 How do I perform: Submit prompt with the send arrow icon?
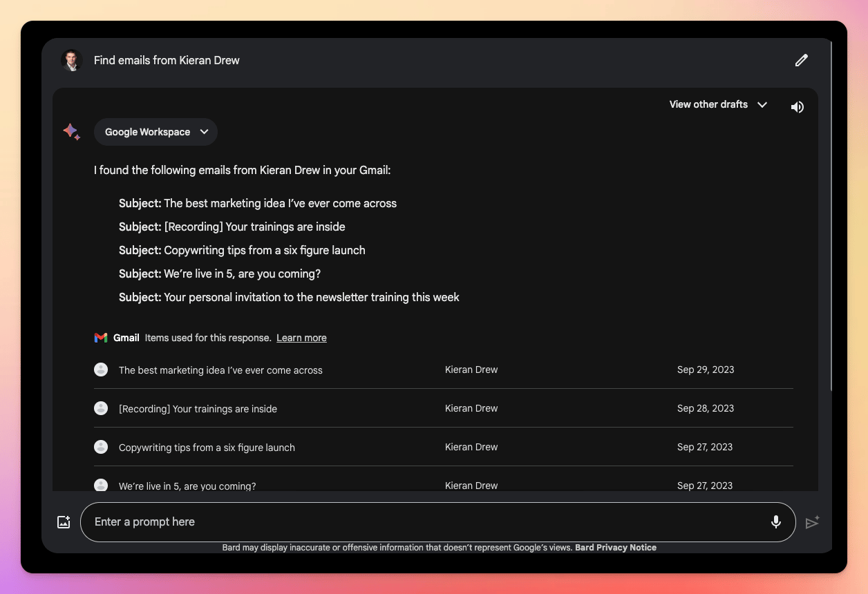pyautogui.click(x=813, y=522)
